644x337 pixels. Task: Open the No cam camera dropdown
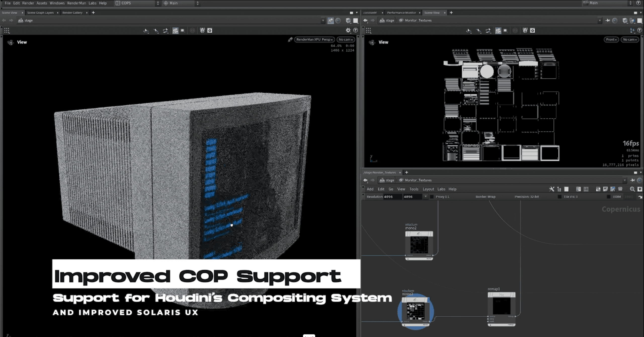(345, 39)
